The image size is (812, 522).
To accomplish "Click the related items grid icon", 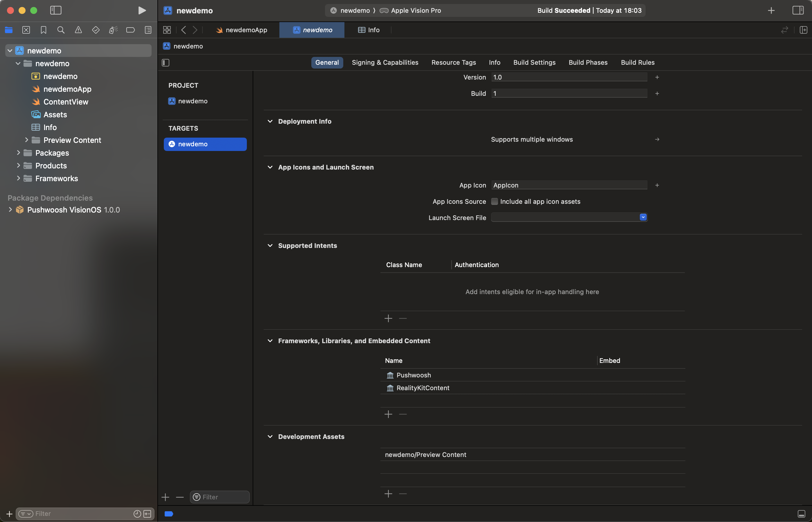I will click(x=167, y=30).
